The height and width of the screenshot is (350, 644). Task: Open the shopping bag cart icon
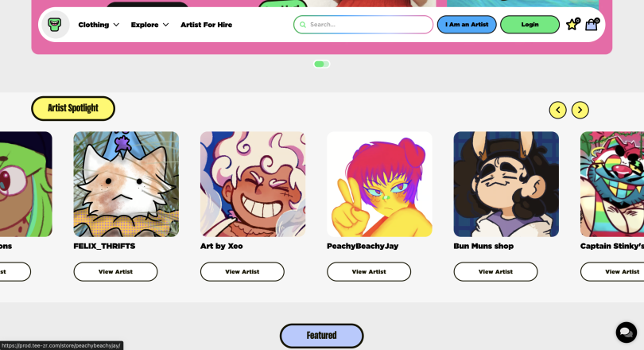(592, 24)
